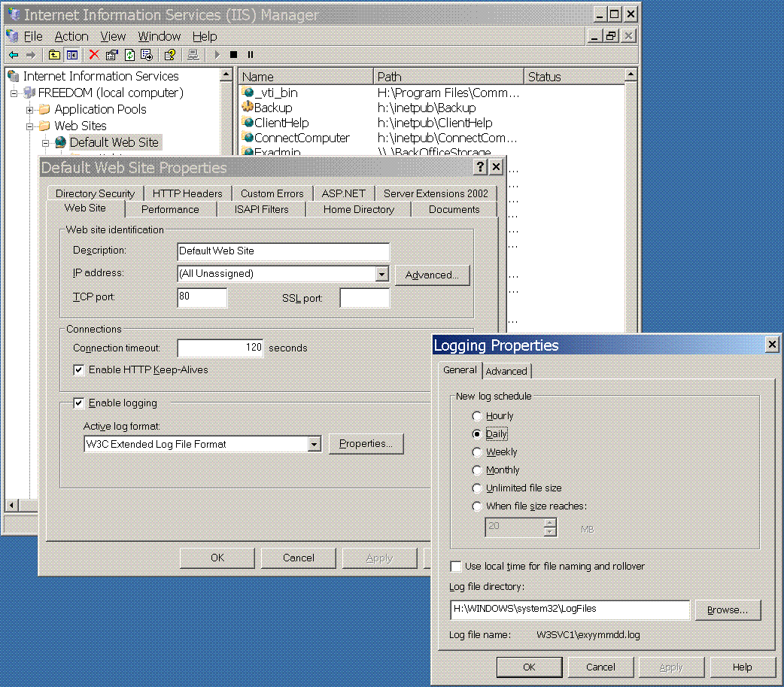The height and width of the screenshot is (687, 784).
Task: Click the Advanced... button for IP address
Action: 432,275
